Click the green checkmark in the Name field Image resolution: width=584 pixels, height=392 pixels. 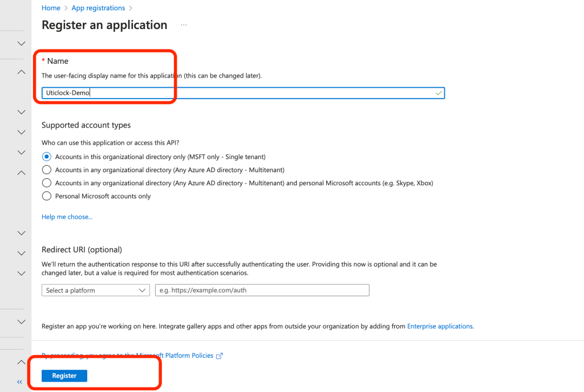(x=439, y=93)
